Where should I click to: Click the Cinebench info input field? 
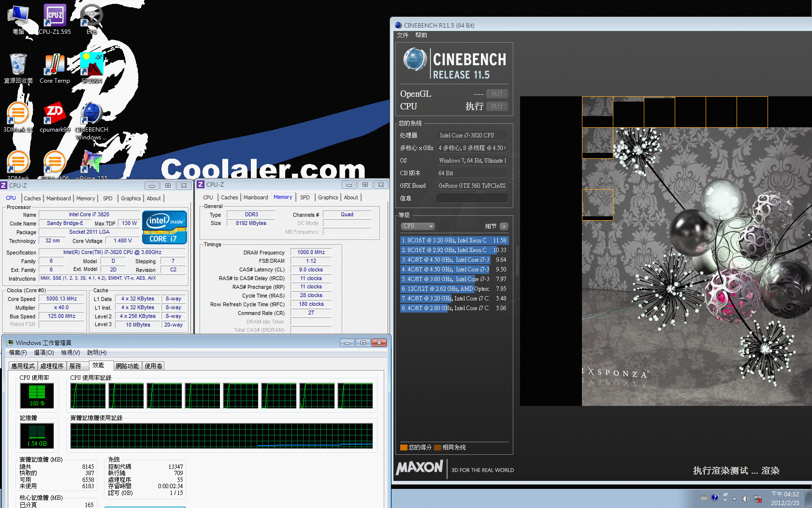472,198
